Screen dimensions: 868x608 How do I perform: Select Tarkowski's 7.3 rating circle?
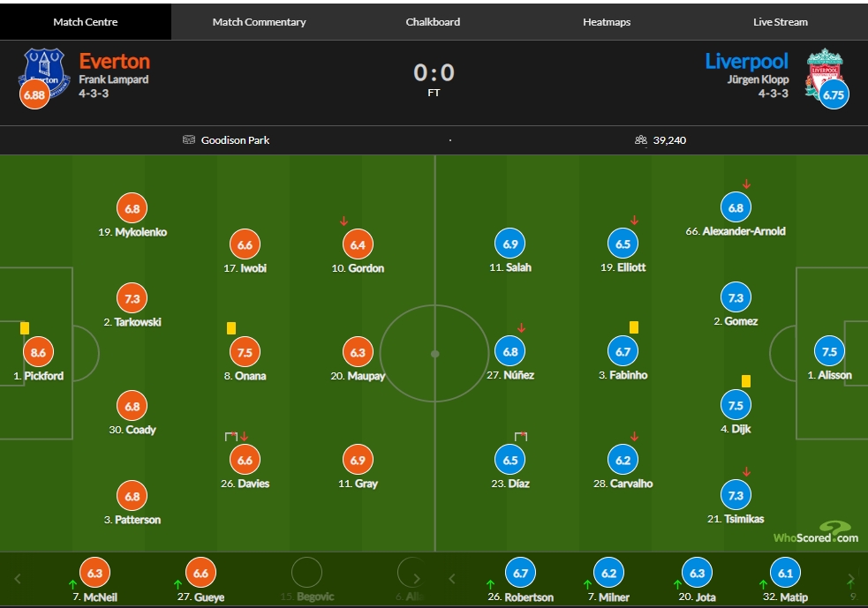132,298
